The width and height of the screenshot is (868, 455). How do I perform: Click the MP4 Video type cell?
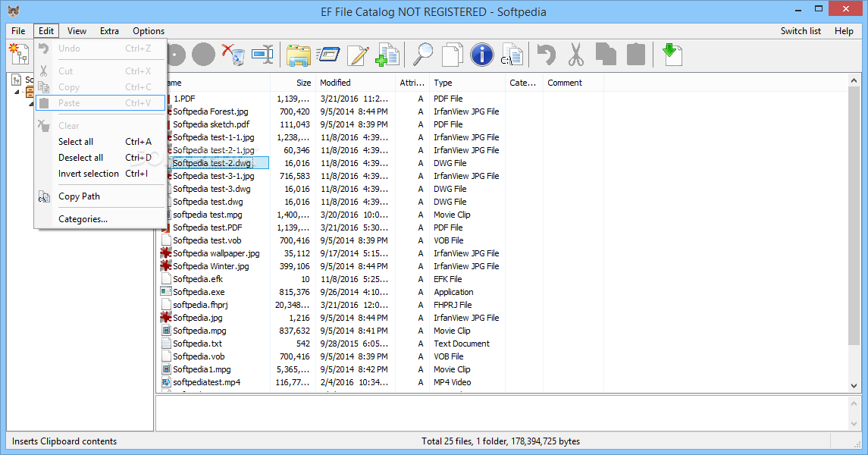(453, 382)
